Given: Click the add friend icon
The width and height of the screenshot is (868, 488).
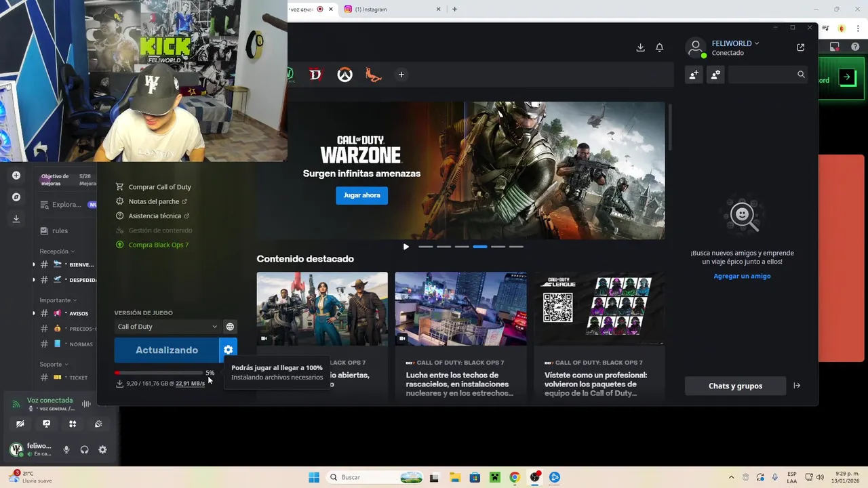Looking at the screenshot, I should [x=694, y=75].
